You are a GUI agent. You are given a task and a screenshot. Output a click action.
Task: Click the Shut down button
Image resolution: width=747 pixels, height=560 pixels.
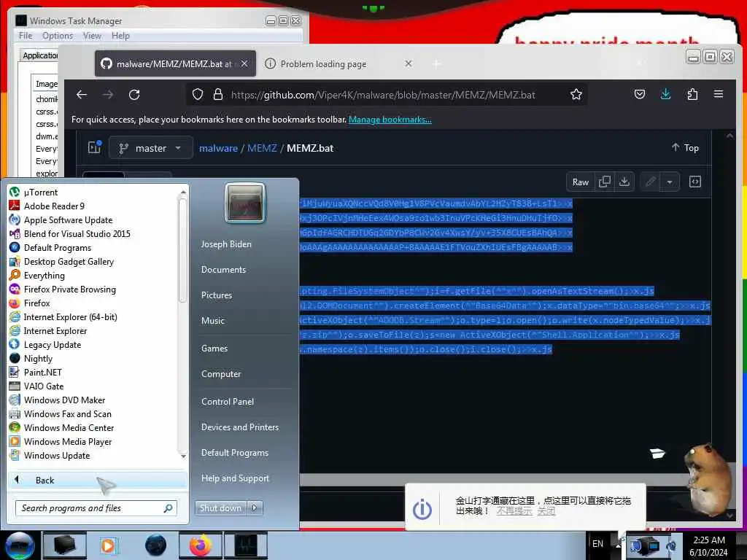tap(220, 508)
